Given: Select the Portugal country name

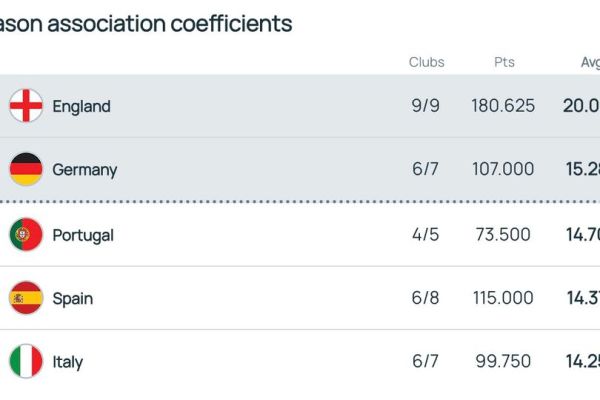Looking at the screenshot, I should pos(83,235).
